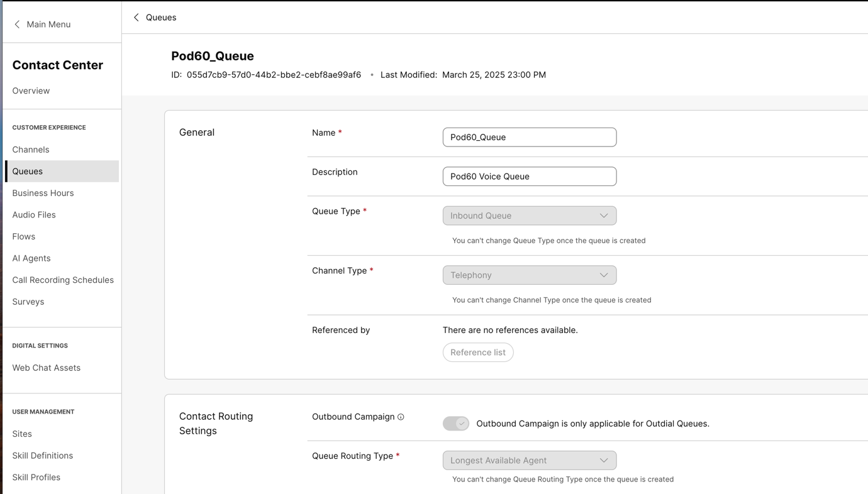Open the Flows section

coord(24,236)
